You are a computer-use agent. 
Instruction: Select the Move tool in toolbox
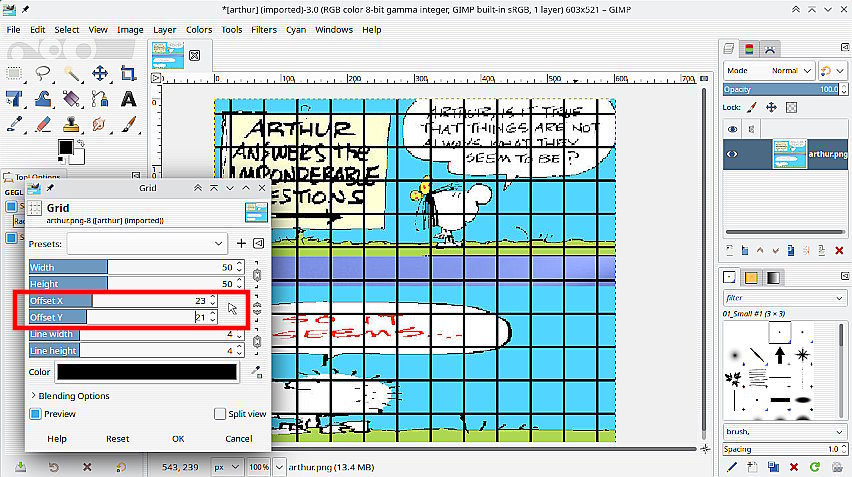[100, 73]
